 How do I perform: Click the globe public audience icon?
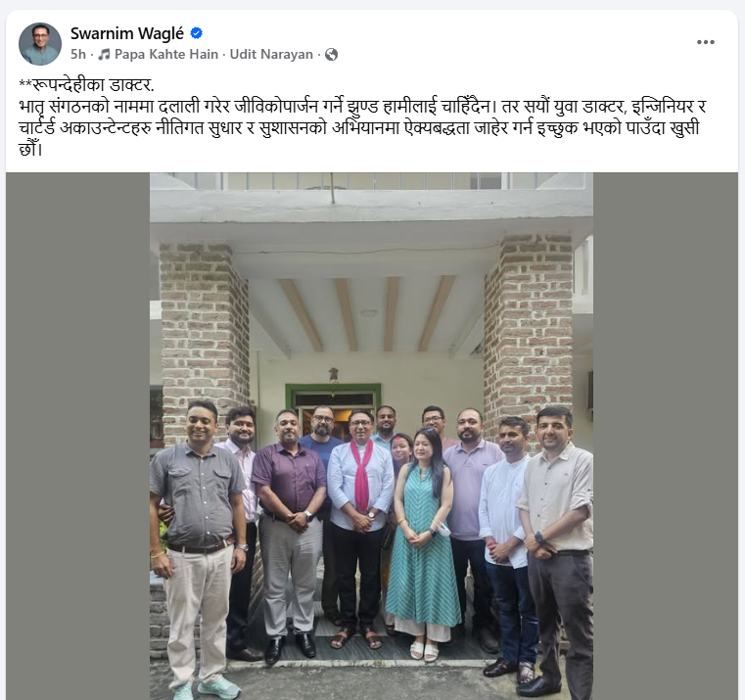(332, 55)
